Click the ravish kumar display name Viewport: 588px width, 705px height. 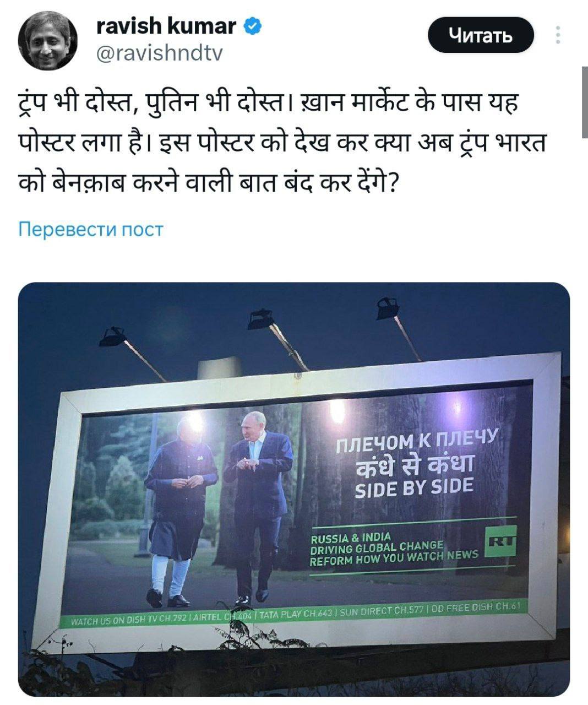click(166, 26)
